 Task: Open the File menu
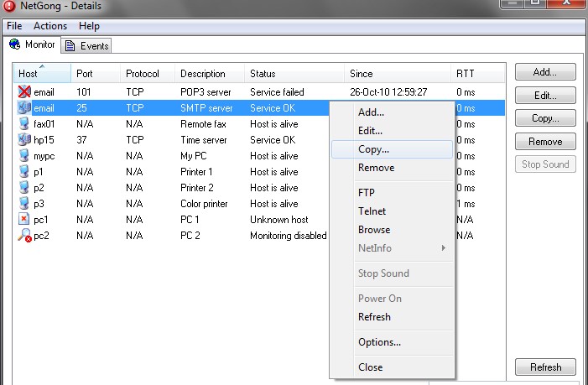(x=14, y=26)
